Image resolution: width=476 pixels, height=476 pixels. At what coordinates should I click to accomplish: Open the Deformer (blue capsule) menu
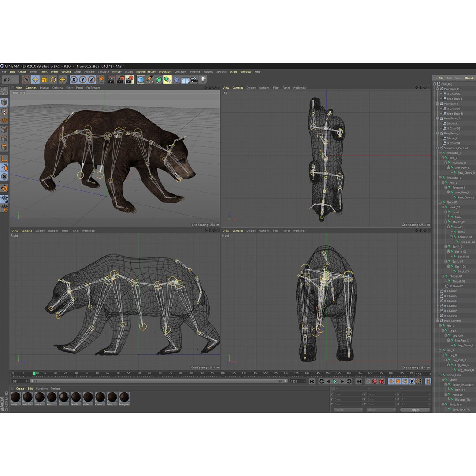(176, 79)
